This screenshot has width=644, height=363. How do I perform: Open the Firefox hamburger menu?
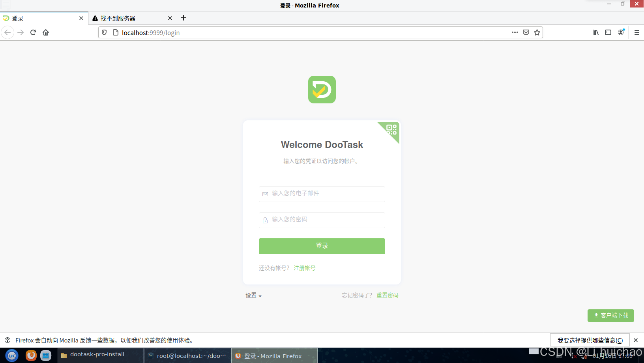(x=637, y=32)
